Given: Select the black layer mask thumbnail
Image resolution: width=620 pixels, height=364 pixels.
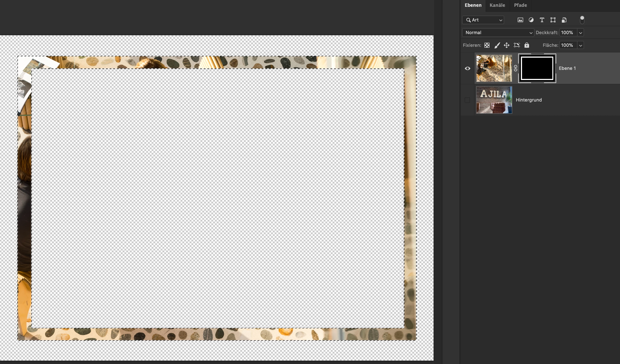Looking at the screenshot, I should [537, 68].
